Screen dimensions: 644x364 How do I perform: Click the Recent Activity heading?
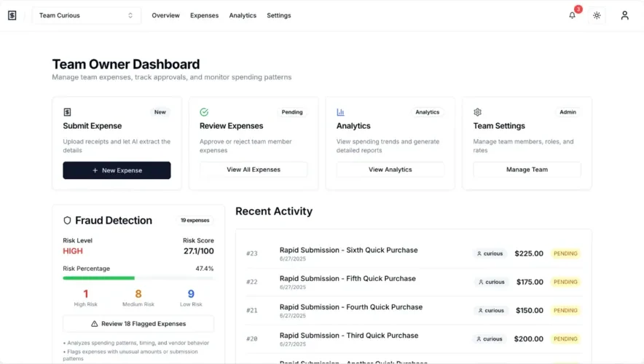pos(274,211)
